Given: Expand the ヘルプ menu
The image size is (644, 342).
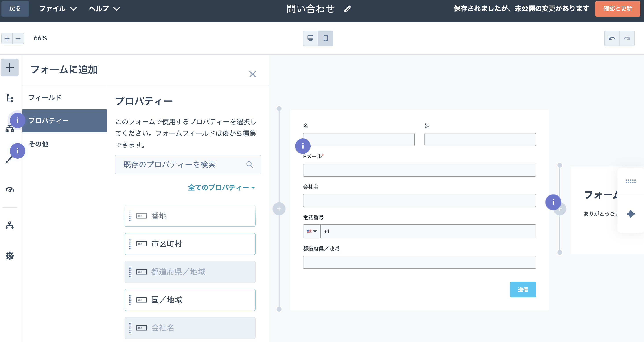Looking at the screenshot, I should tap(104, 9).
